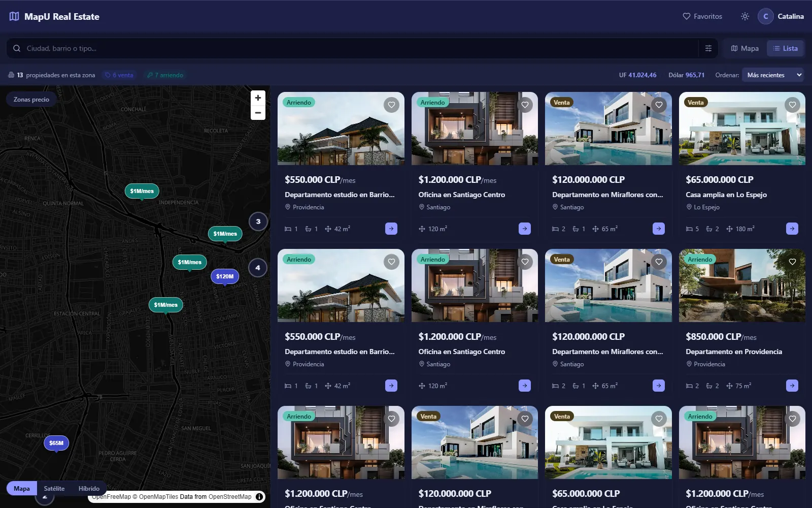Viewport: 812px width, 508px height.
Task: Open the cluster marker labeled 4
Action: (x=258, y=268)
